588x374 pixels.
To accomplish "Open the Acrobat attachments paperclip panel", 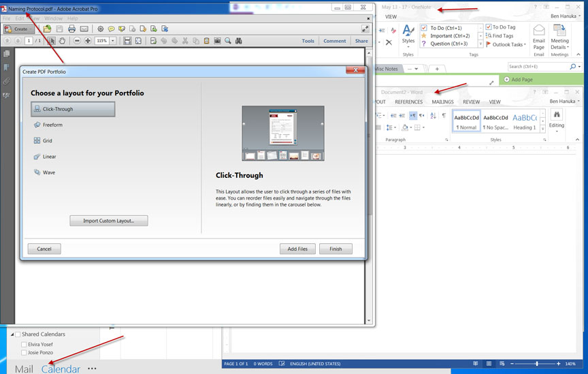I will point(6,81).
